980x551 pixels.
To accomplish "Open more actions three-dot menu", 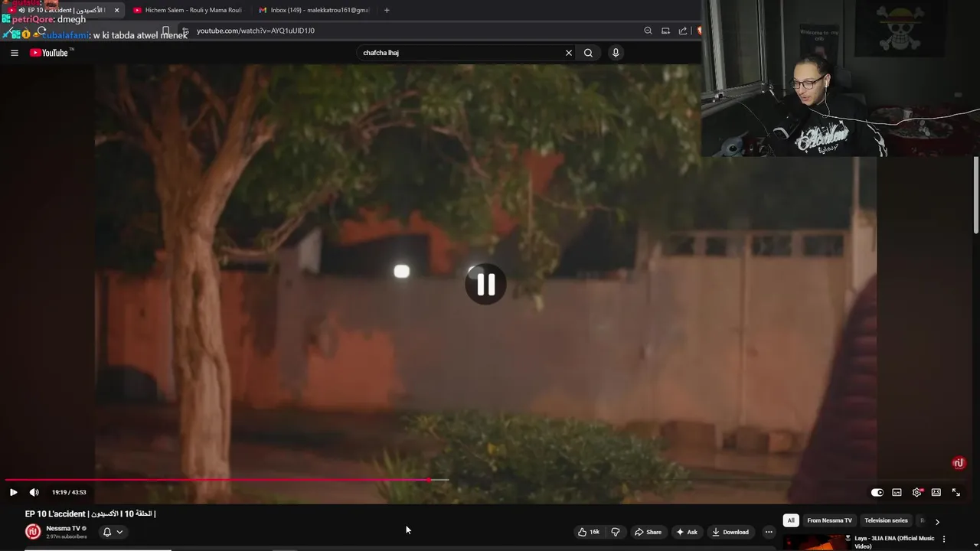I will [x=769, y=532].
